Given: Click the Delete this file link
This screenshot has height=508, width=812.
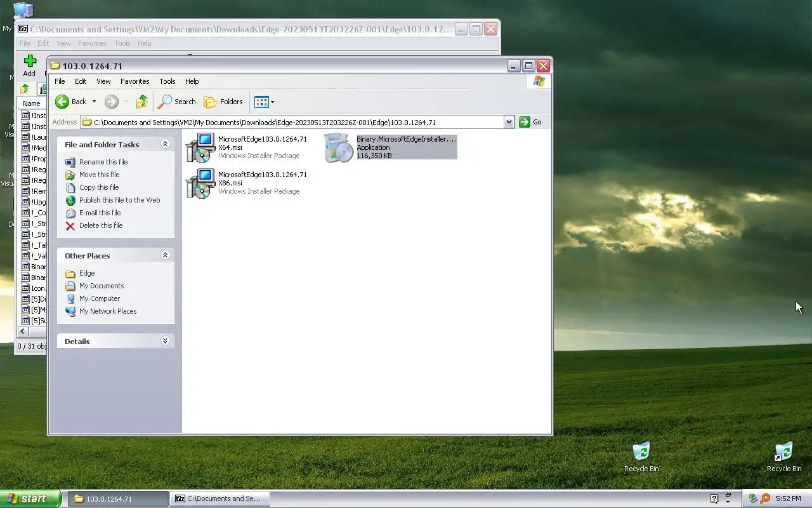Looking at the screenshot, I should pos(101,225).
